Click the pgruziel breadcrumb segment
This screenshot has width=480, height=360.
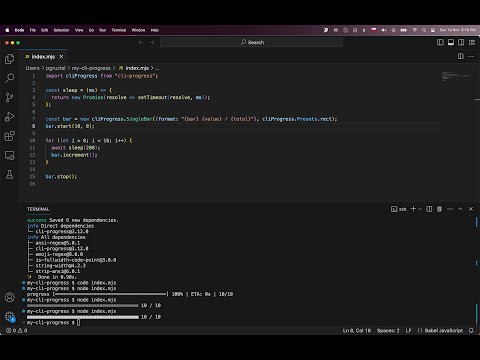(55, 68)
